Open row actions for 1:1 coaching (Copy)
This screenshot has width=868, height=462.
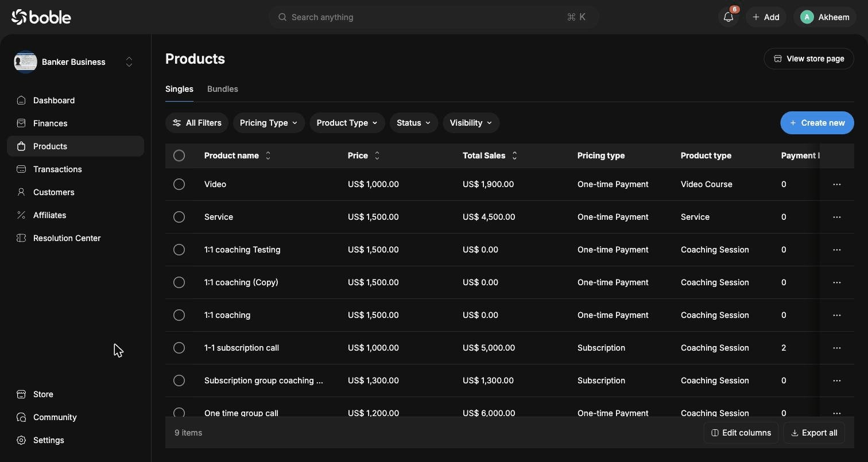pyautogui.click(x=836, y=282)
